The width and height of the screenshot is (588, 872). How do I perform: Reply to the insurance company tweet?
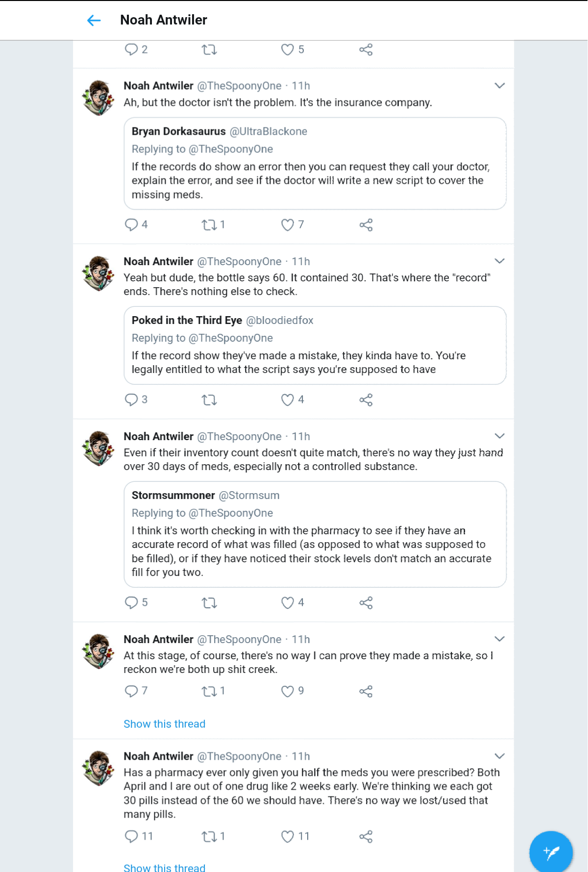click(131, 224)
